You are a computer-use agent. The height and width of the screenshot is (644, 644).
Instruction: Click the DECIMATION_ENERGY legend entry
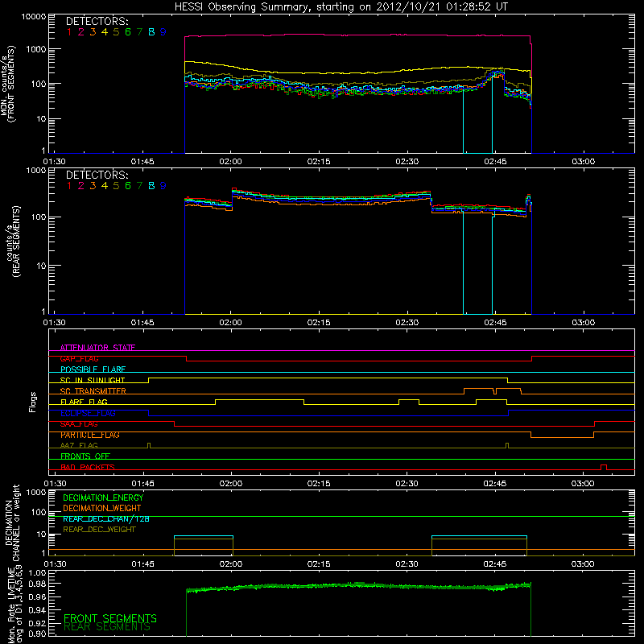coord(103,497)
